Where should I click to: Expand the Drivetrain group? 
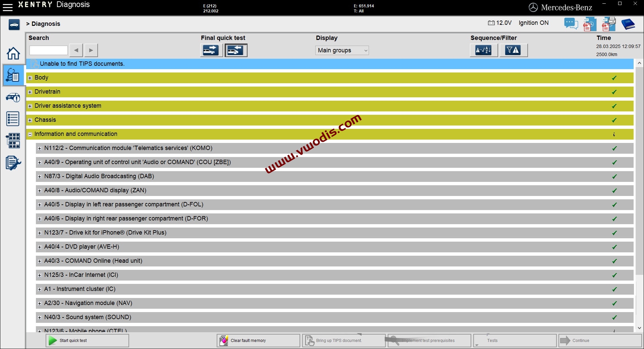pos(30,92)
